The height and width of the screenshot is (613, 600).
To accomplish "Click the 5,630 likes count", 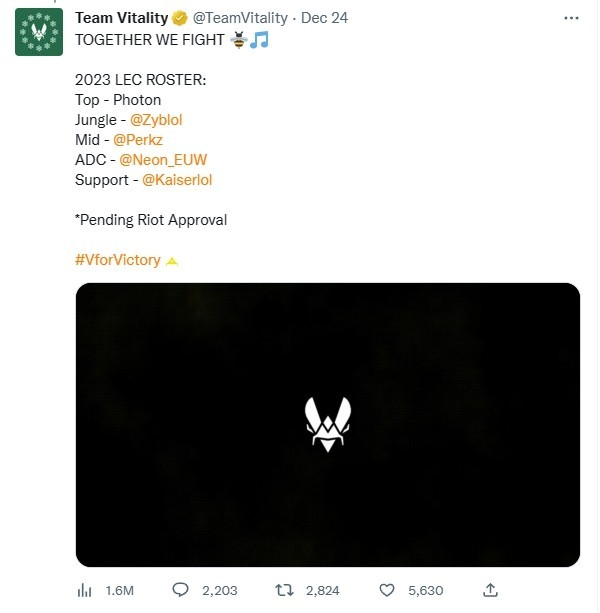I will [x=424, y=590].
